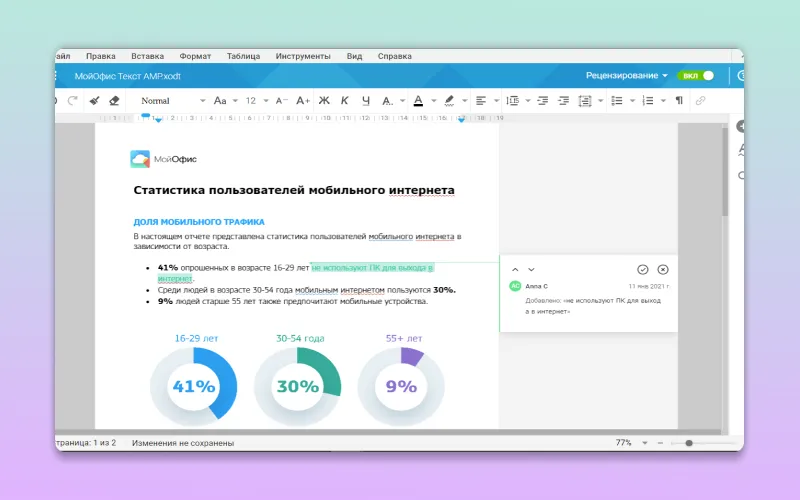The height and width of the screenshot is (500, 800).
Task: Open the Инструменты menu
Action: [x=303, y=56]
